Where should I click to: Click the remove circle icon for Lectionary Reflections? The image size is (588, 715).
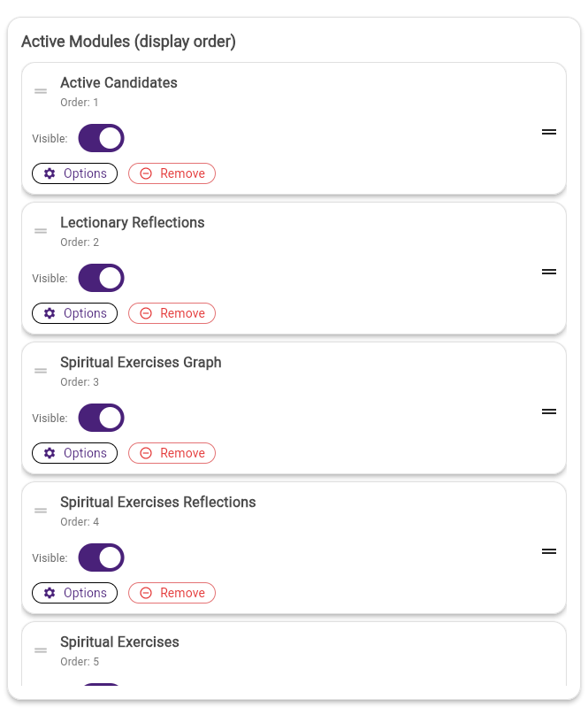point(146,313)
